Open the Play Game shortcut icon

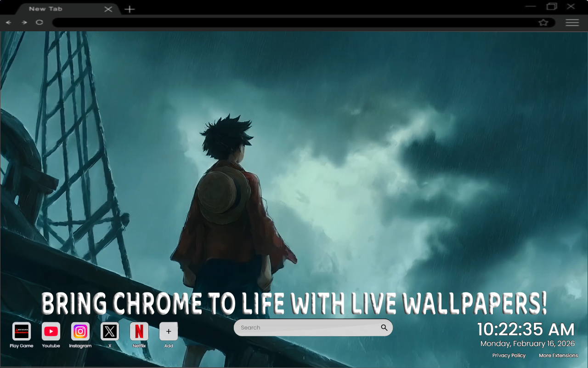click(22, 331)
